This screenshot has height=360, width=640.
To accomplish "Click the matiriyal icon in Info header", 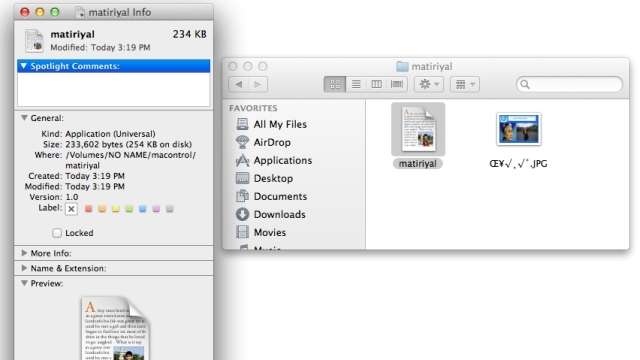I will [x=34, y=41].
